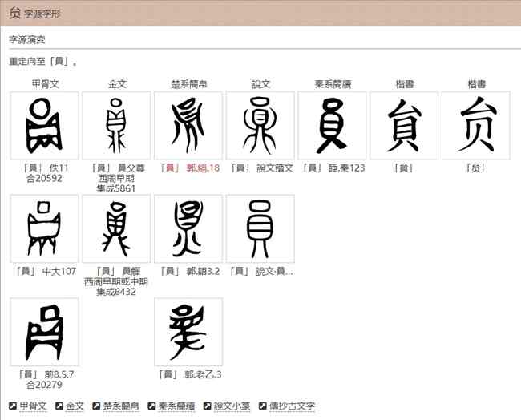This screenshot has width=521, height=420.
Task: Click the 合20592 caption text
Action: pyautogui.click(x=45, y=179)
